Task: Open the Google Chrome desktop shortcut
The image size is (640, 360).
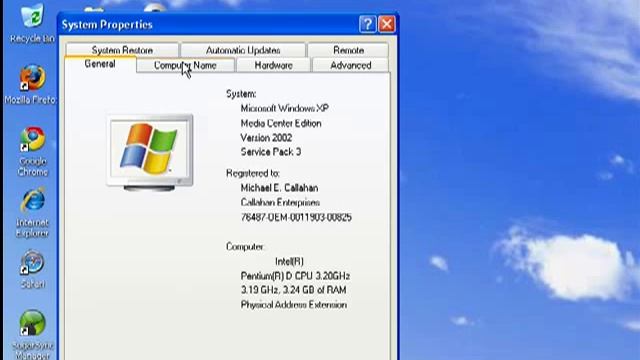Action: [32, 151]
